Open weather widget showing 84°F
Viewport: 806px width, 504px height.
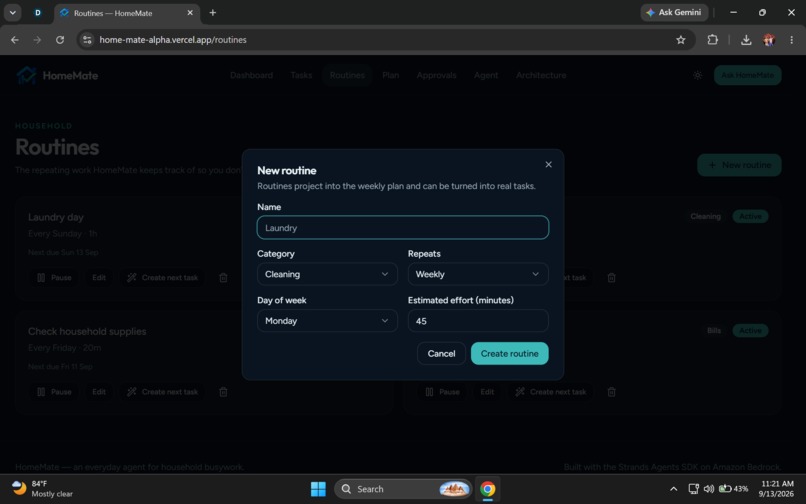[x=42, y=489]
